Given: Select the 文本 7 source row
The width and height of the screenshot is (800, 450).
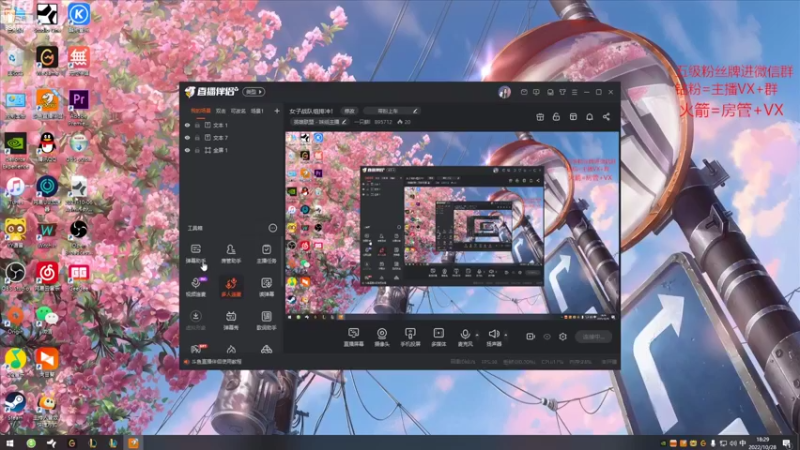Looking at the screenshot, I should coord(232,138).
